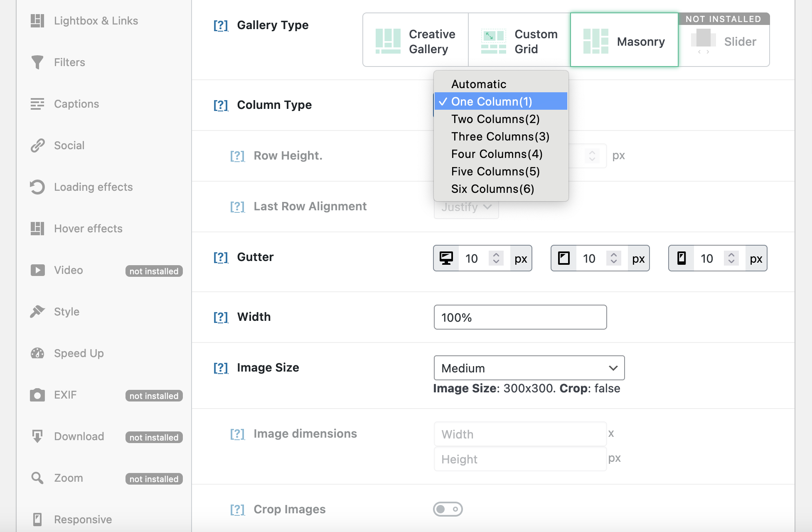Viewport: 812px width, 532px height.
Task: Click the Width 100% input field
Action: click(x=520, y=318)
